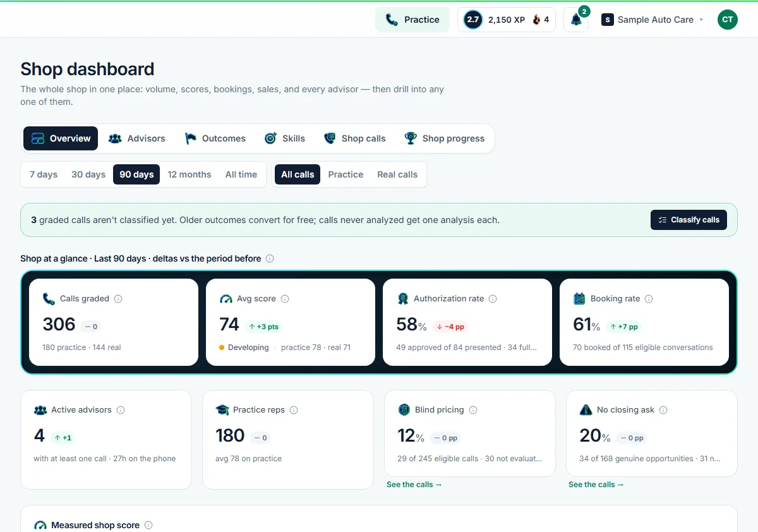Click the Shop dashboard heading

point(87,69)
